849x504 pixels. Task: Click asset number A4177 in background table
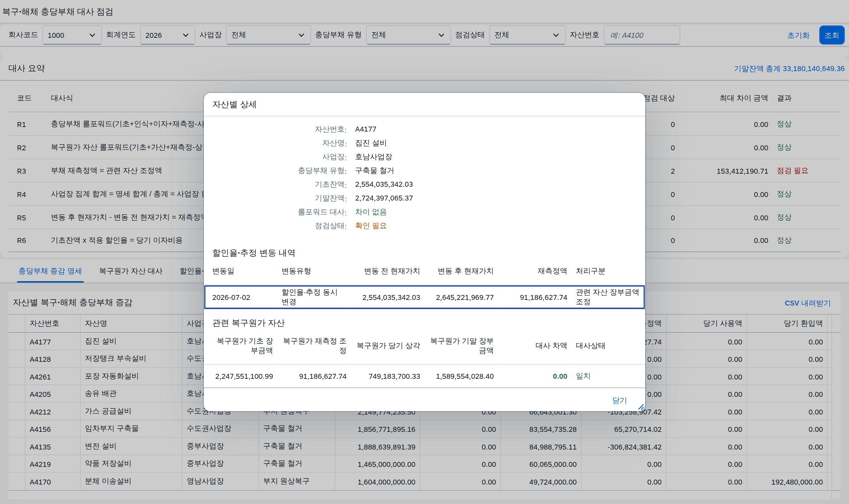point(40,342)
